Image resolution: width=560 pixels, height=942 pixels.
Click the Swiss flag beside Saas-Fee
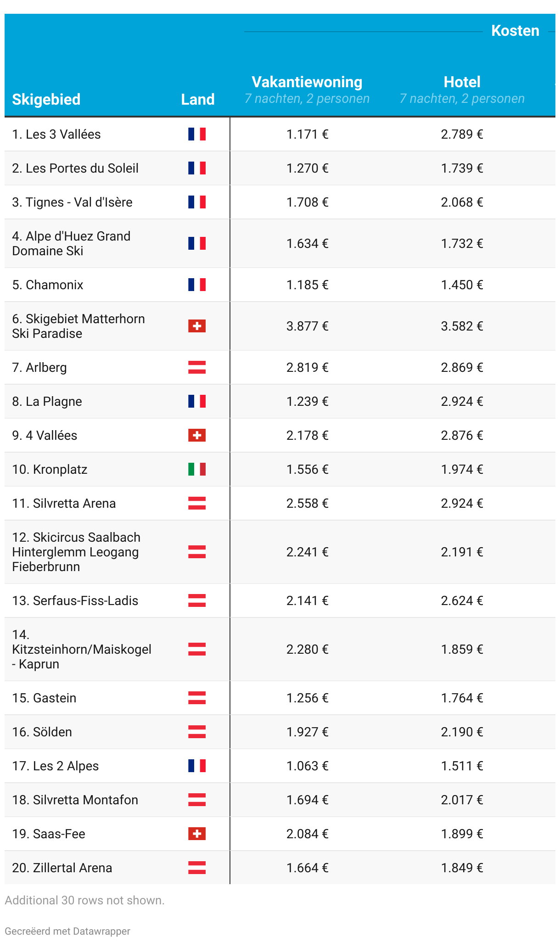[197, 834]
